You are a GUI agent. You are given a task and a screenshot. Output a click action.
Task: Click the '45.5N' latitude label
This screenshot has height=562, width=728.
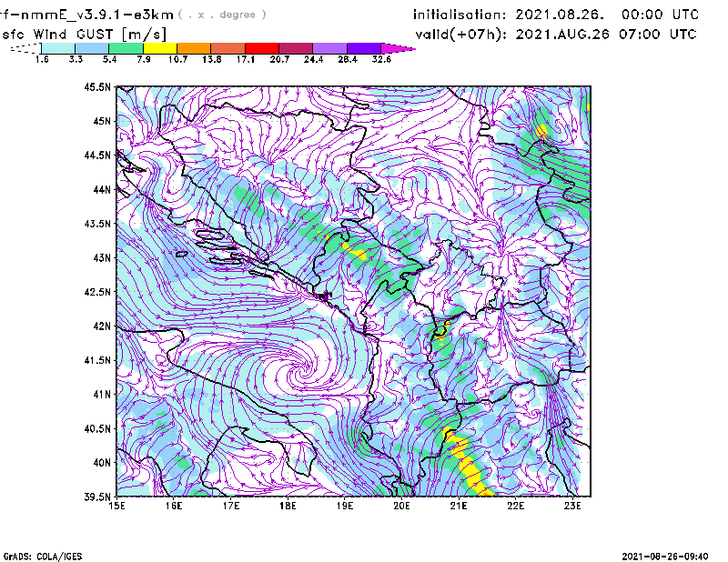[x=97, y=86]
